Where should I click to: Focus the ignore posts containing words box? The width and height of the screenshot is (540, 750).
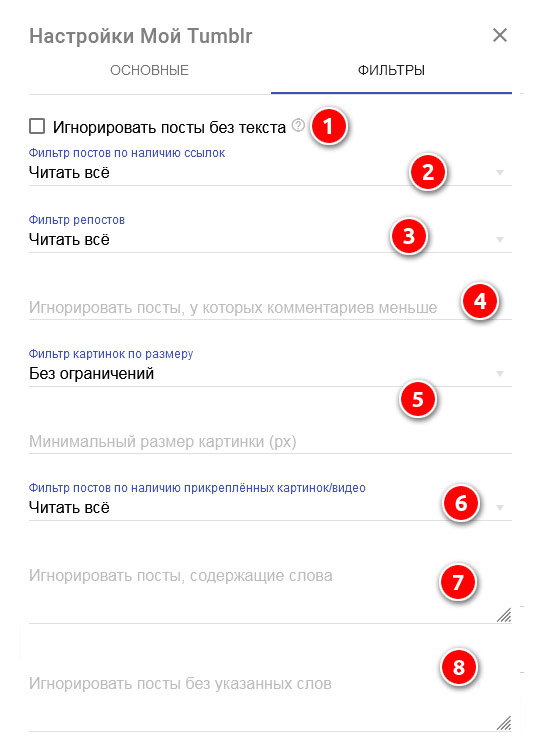tap(270, 593)
